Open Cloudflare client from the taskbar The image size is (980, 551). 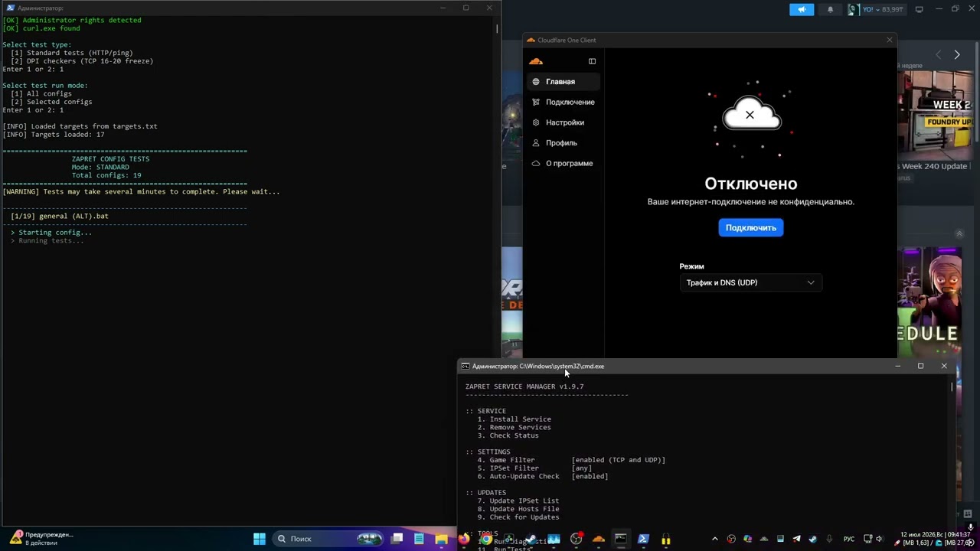[x=599, y=539]
